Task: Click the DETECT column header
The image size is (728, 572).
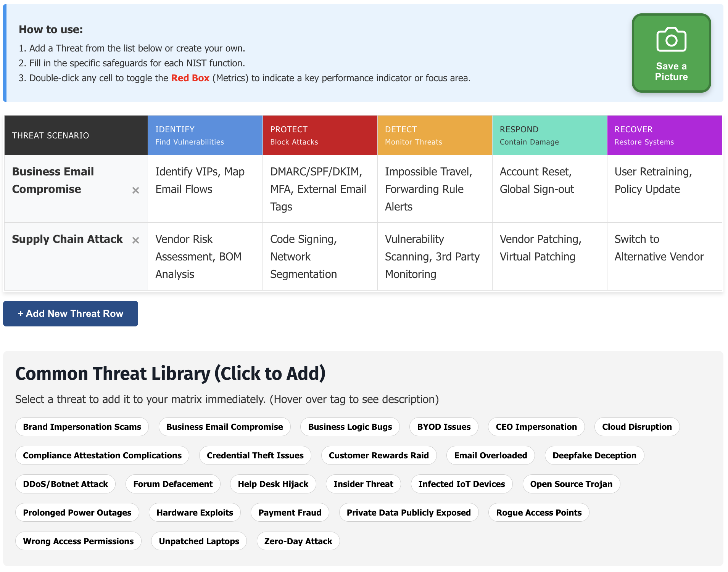Action: [x=435, y=135]
